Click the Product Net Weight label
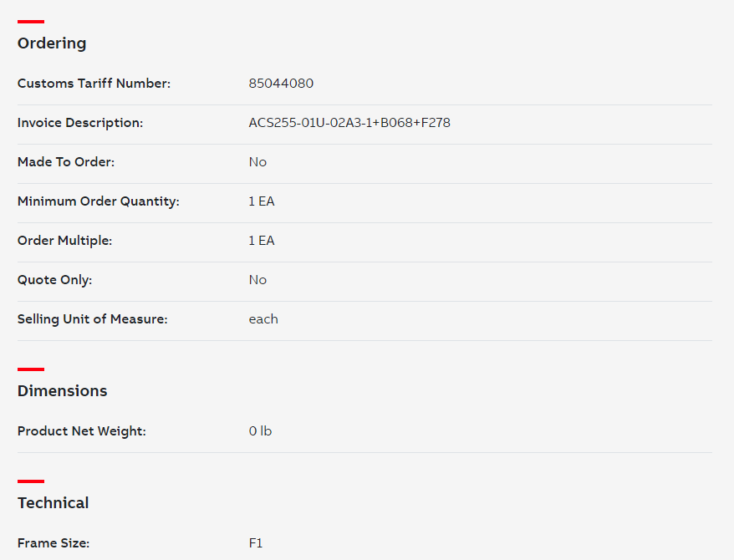 (x=81, y=431)
